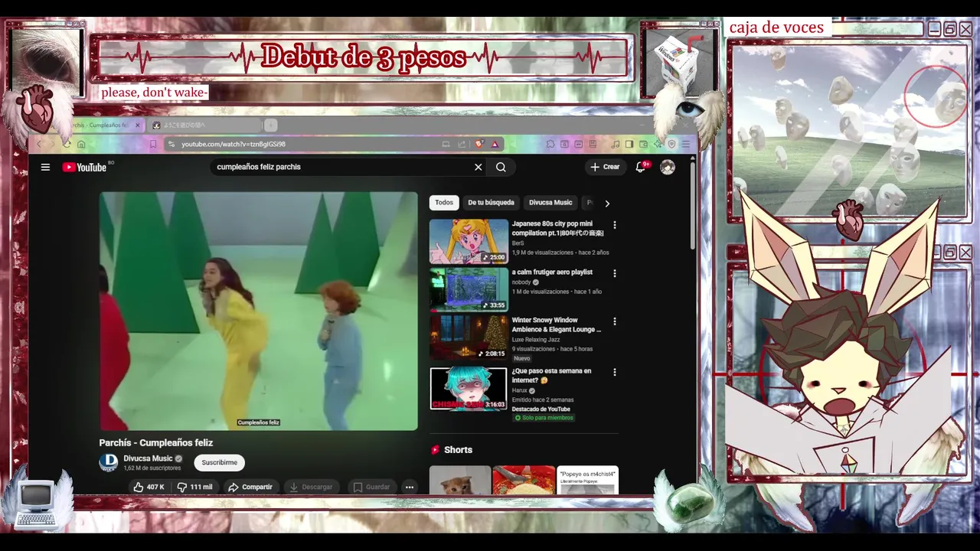Open browser extensions puzzle icon
The image size is (980, 551).
[x=550, y=144]
